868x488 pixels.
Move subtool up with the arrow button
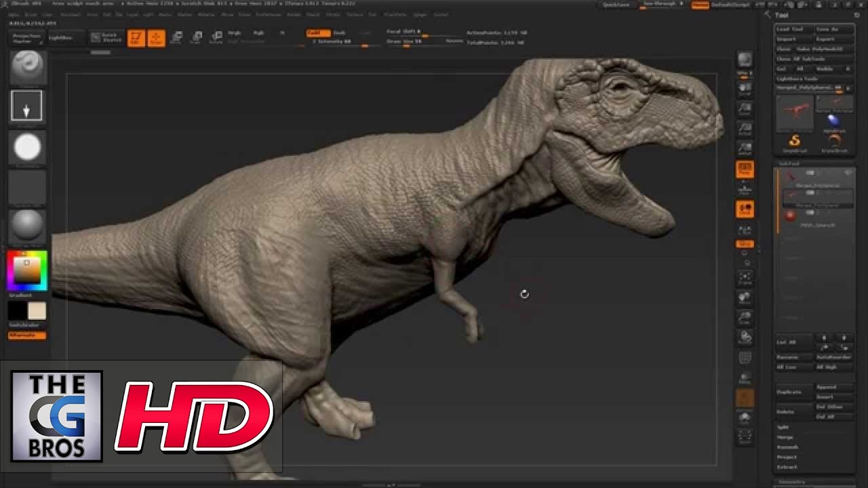(x=824, y=338)
